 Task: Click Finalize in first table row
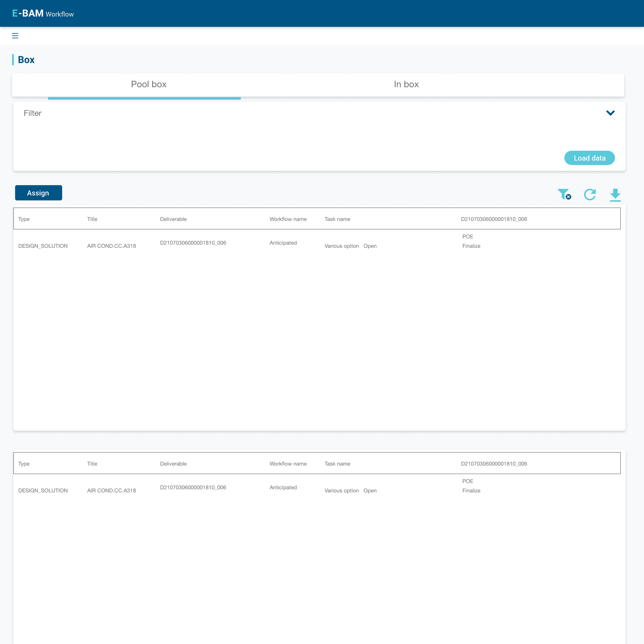coord(471,246)
